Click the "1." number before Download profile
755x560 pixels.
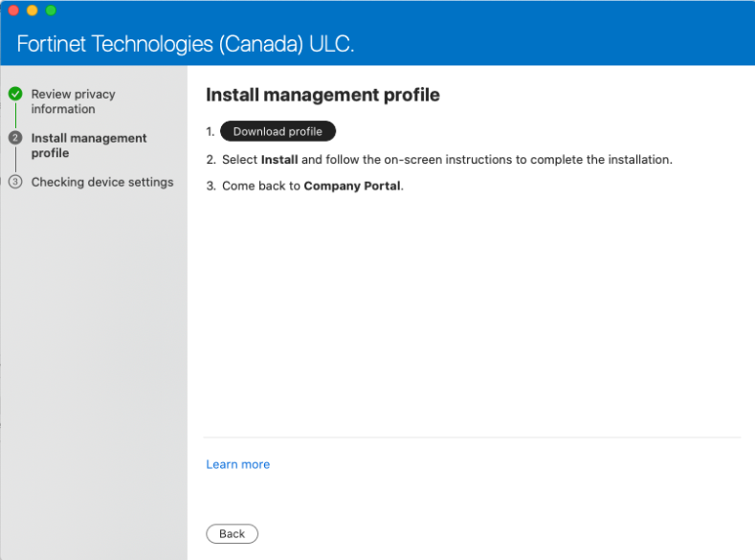pos(211,131)
